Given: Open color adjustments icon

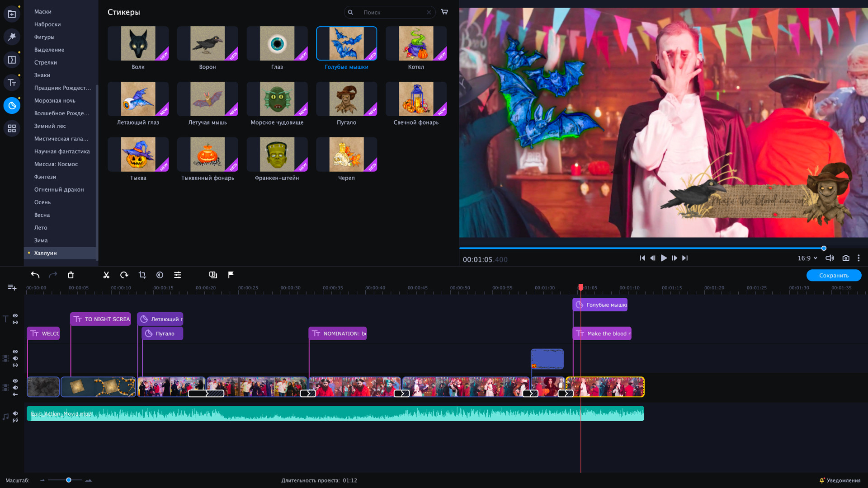Looking at the screenshot, I should click(x=160, y=275).
